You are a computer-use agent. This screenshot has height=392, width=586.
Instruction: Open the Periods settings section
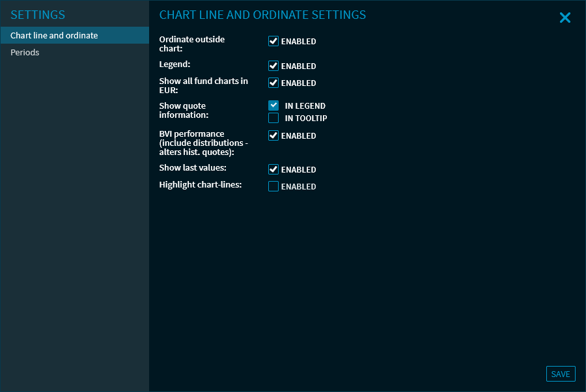(x=25, y=52)
